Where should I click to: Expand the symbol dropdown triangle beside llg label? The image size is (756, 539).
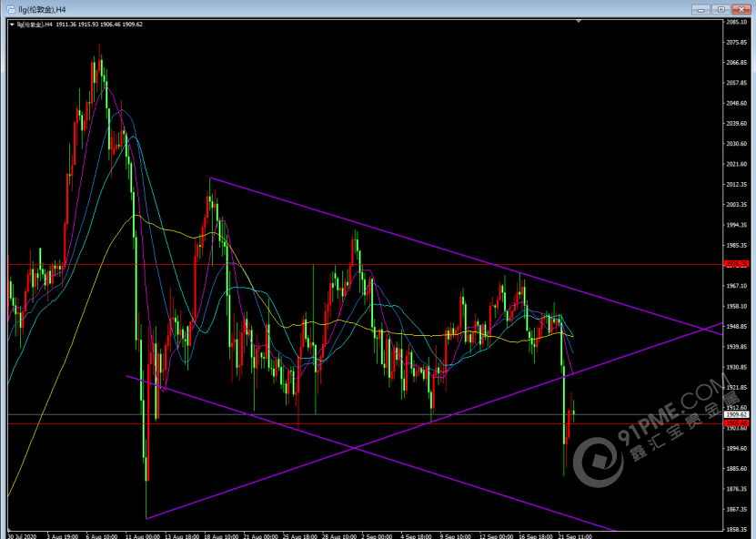[12, 25]
